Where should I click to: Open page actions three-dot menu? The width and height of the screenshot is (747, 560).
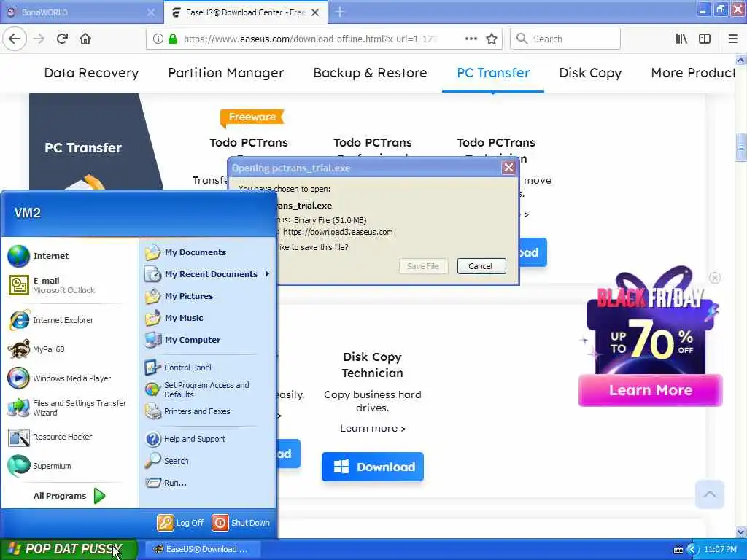point(471,39)
